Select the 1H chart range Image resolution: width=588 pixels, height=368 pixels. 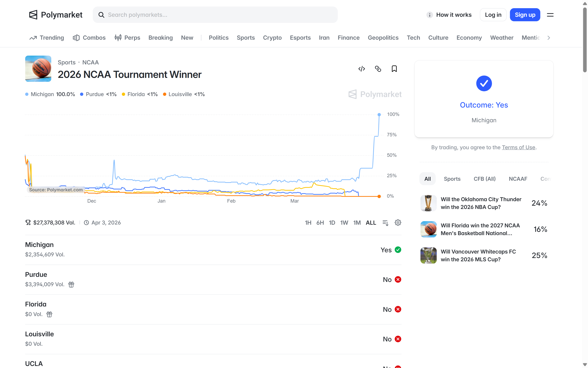click(x=308, y=223)
